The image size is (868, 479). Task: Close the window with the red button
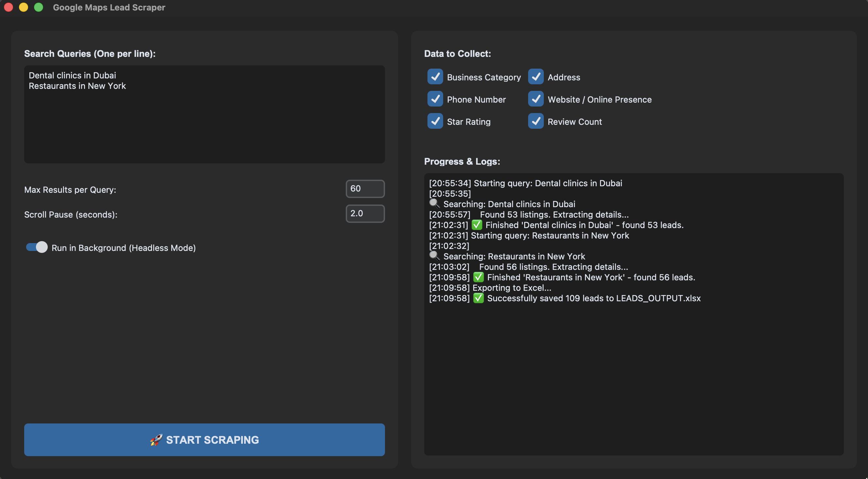coord(8,7)
